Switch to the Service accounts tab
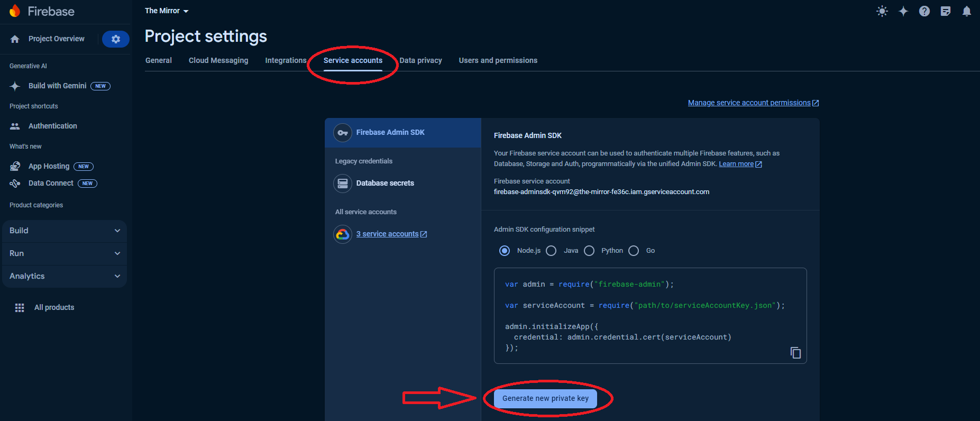Screen dimensions: 980x421 coord(353,60)
